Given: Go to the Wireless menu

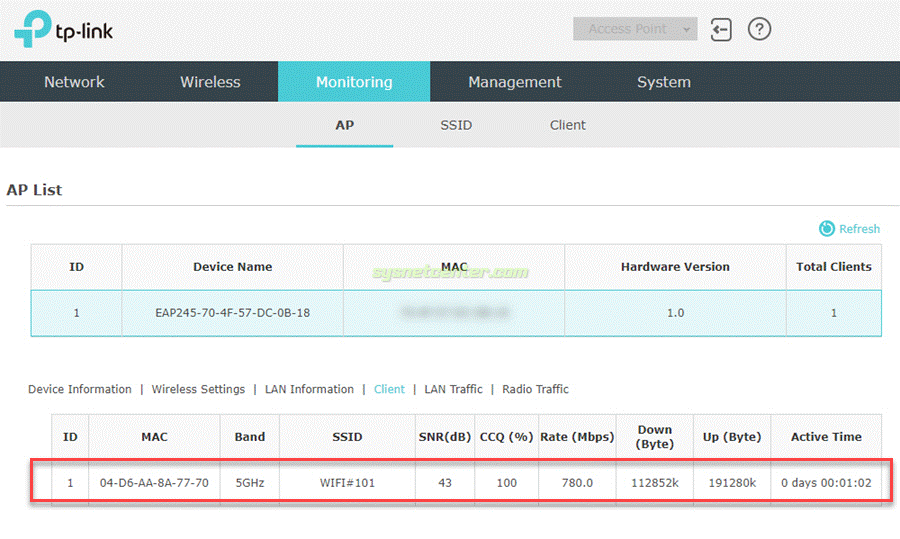Looking at the screenshot, I should click(x=210, y=82).
